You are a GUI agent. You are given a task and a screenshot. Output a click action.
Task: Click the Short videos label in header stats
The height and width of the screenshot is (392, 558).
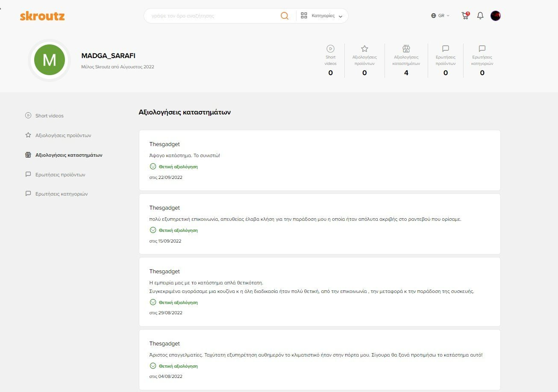tap(330, 60)
